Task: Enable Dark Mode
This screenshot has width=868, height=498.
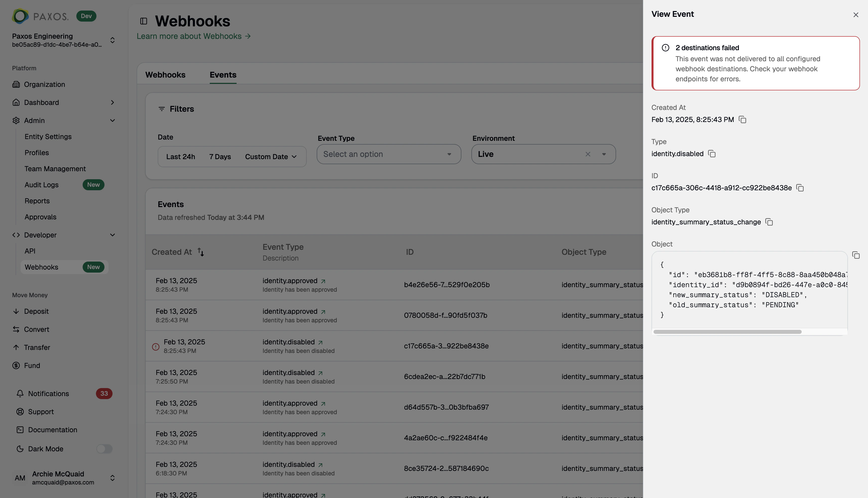Action: pyautogui.click(x=104, y=449)
